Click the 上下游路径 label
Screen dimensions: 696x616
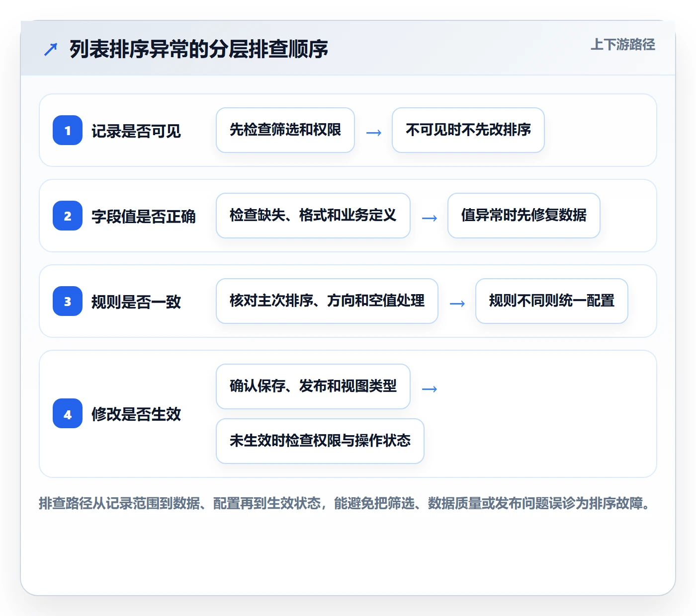click(623, 45)
